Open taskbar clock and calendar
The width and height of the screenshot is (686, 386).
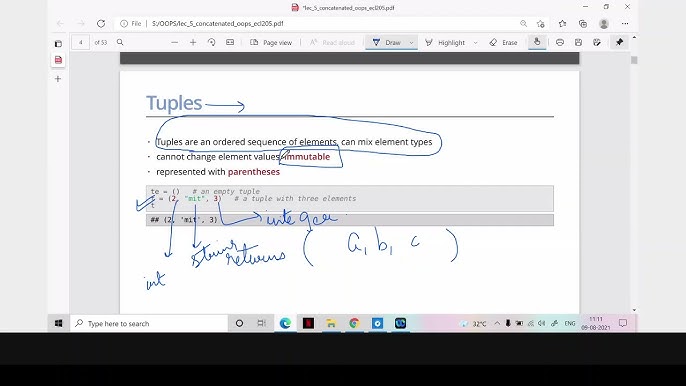pos(596,323)
